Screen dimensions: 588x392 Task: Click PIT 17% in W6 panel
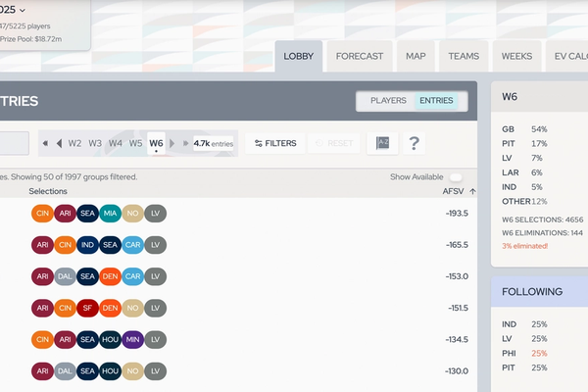pos(524,144)
